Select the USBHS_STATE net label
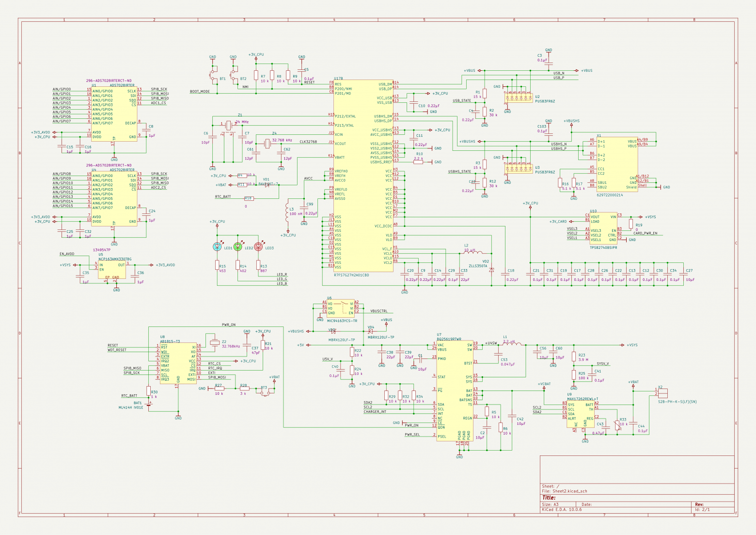 tap(459, 171)
